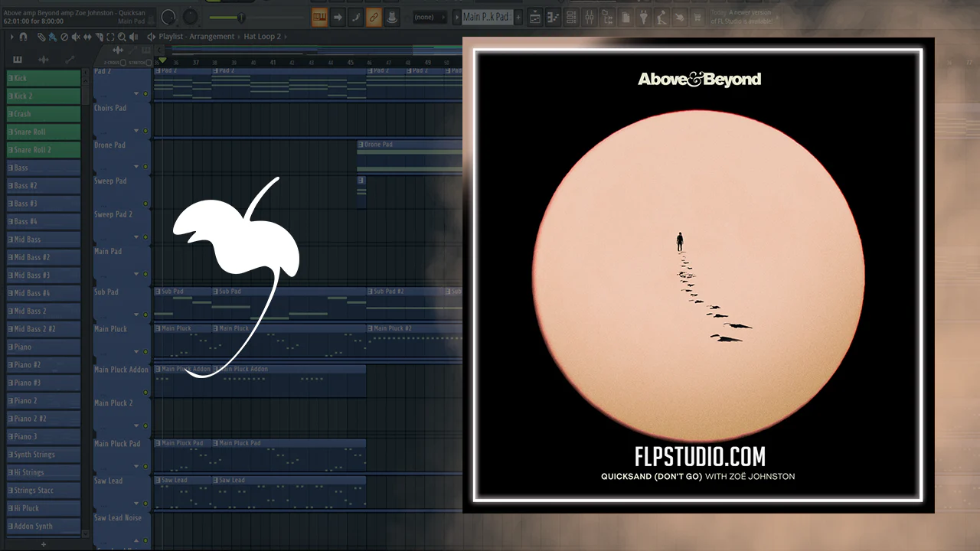Select the Kick pattern
The width and height of the screenshot is (980, 551).
click(x=44, y=78)
